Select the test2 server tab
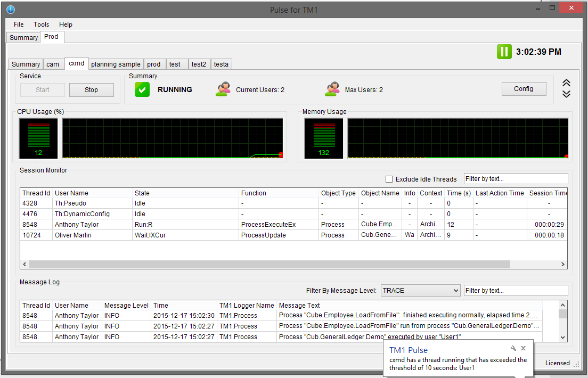Image resolution: width=588 pixels, height=378 pixels. tap(199, 64)
